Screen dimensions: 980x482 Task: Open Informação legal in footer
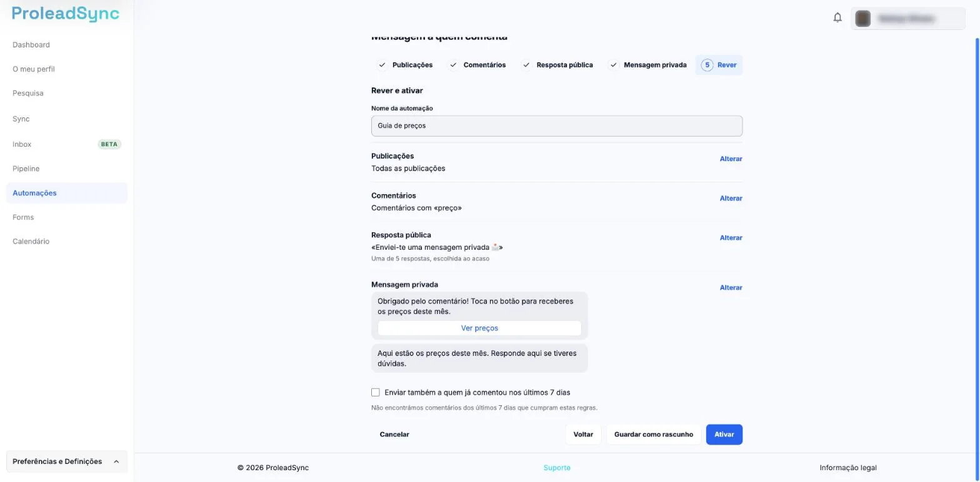tap(848, 468)
